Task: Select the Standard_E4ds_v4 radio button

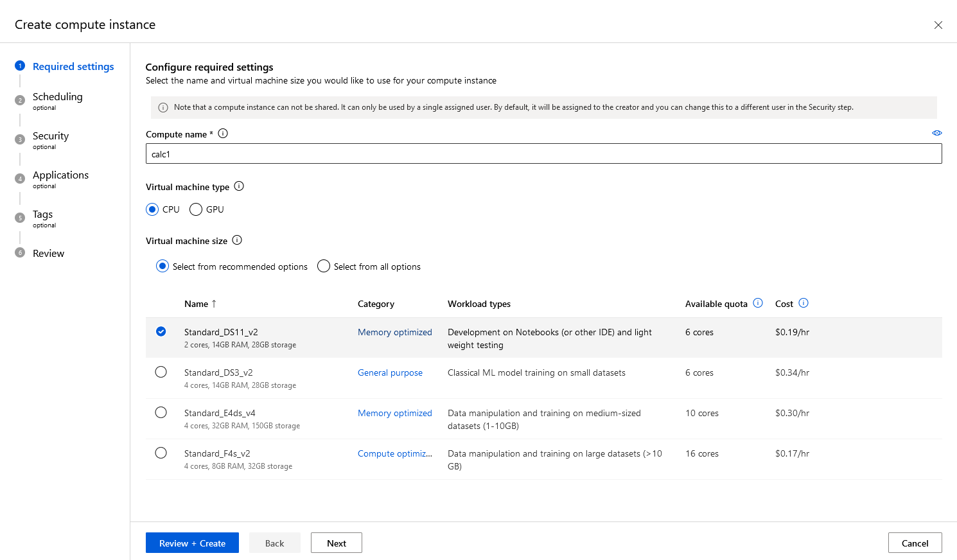Action: click(x=161, y=413)
